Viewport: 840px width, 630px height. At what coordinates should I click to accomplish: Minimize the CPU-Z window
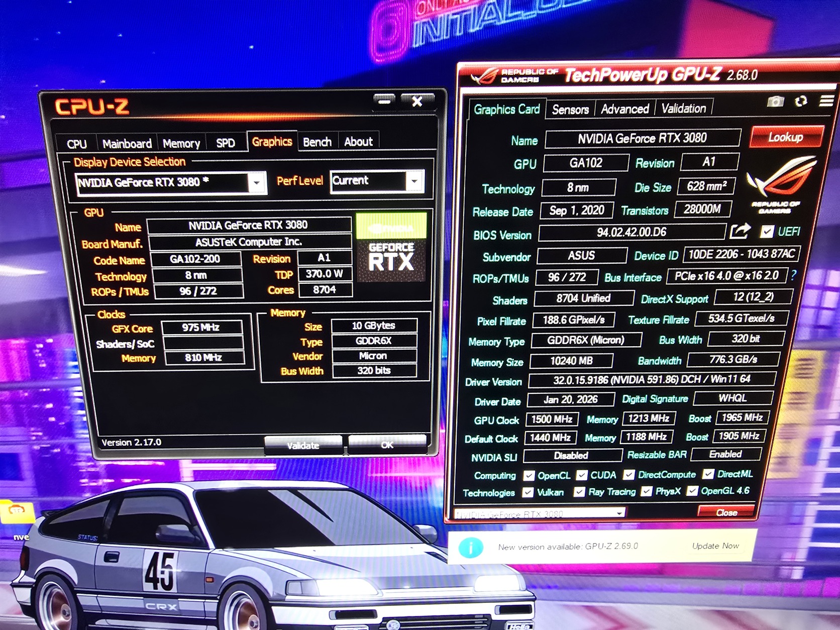point(384,101)
